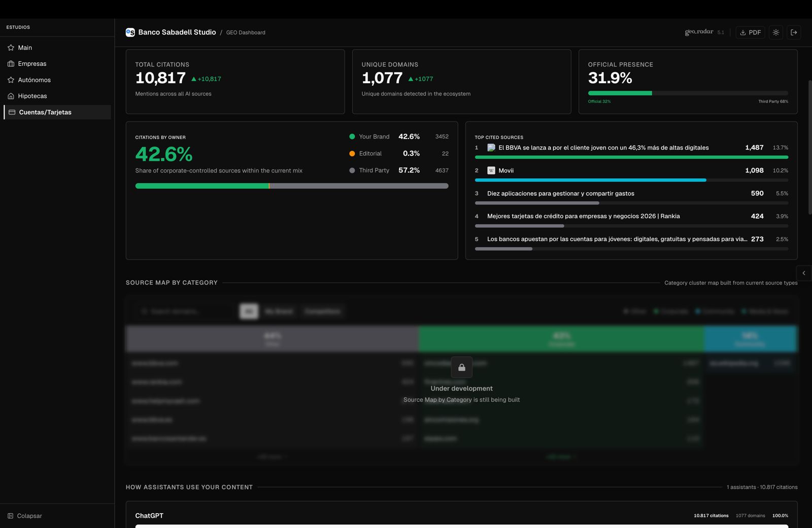Click the lock icon on Source Map
812x528 pixels.
(x=461, y=367)
